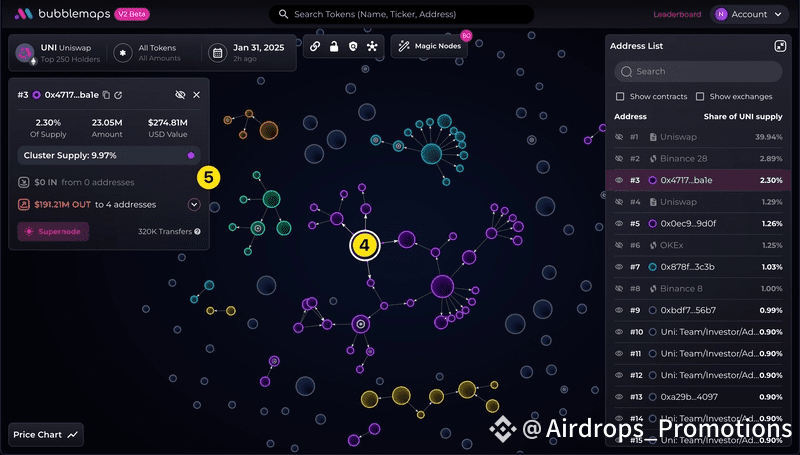This screenshot has height=455, width=800.
Task: Toggle visibility of #1 Uniswap row
Action: pos(619,137)
